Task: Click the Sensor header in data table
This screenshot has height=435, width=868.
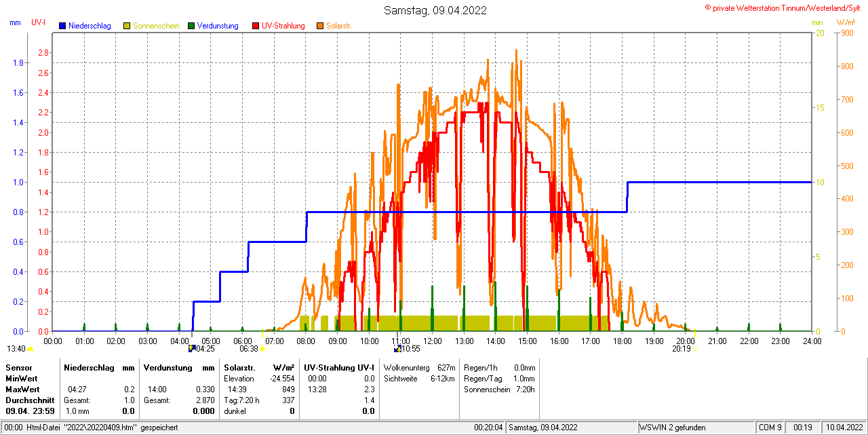Action: coord(18,367)
